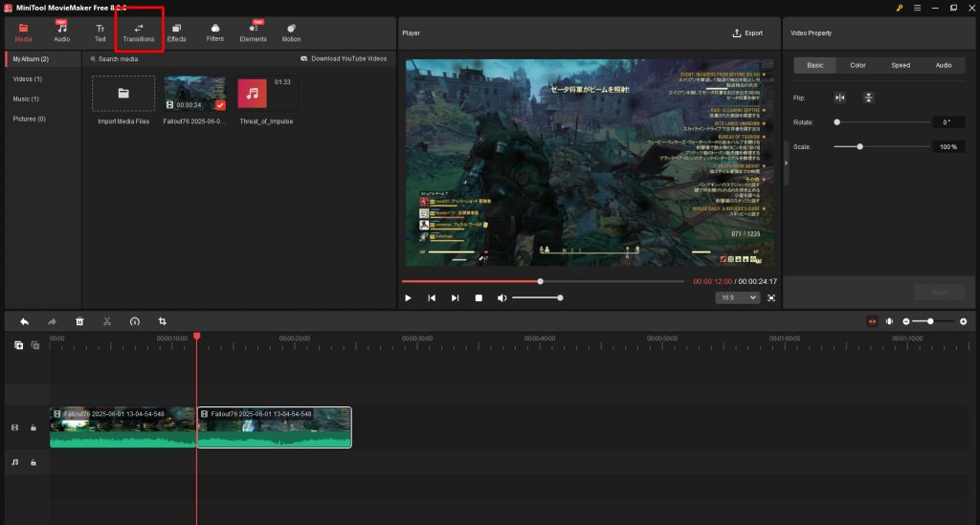Click the key activation icon
The image size is (980, 525).
pos(899,8)
